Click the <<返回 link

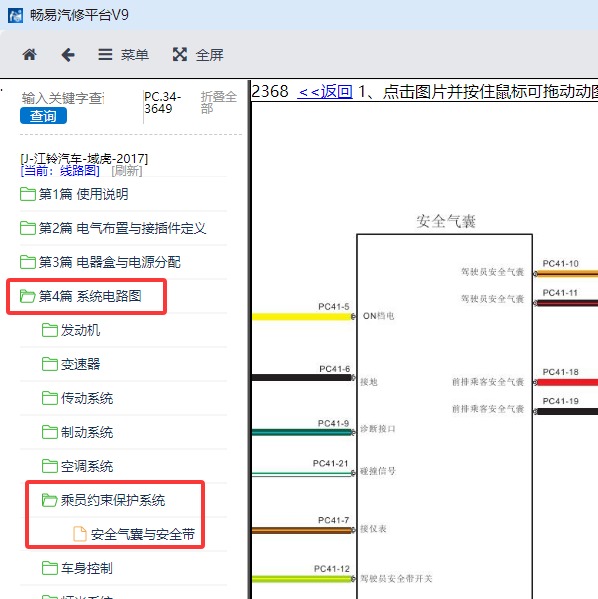coord(325,92)
